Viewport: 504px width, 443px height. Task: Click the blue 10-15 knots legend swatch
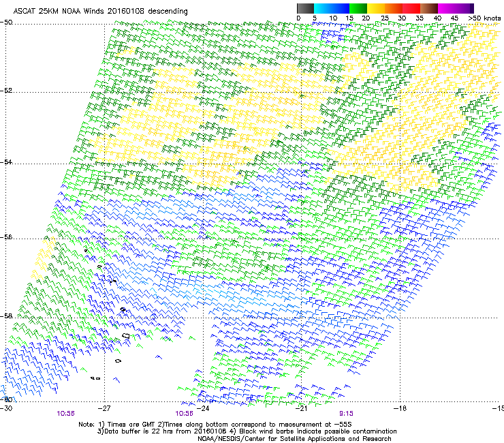(341, 8)
